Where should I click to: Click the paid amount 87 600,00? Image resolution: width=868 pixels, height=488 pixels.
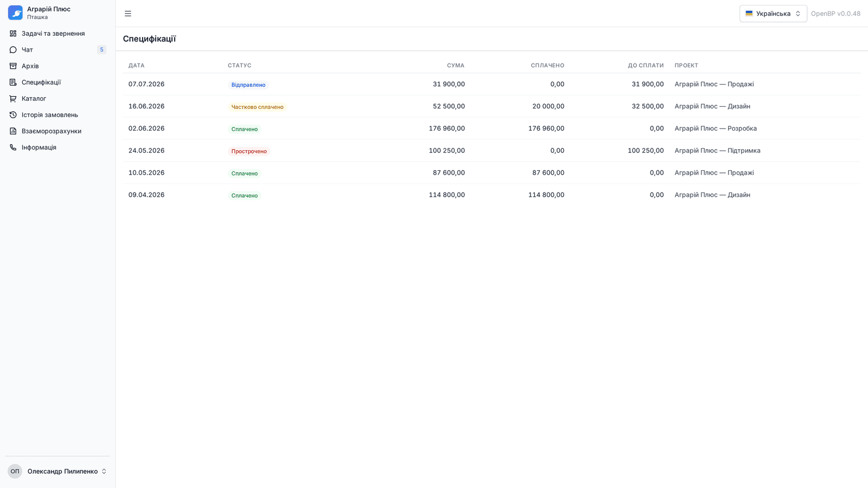coord(548,173)
